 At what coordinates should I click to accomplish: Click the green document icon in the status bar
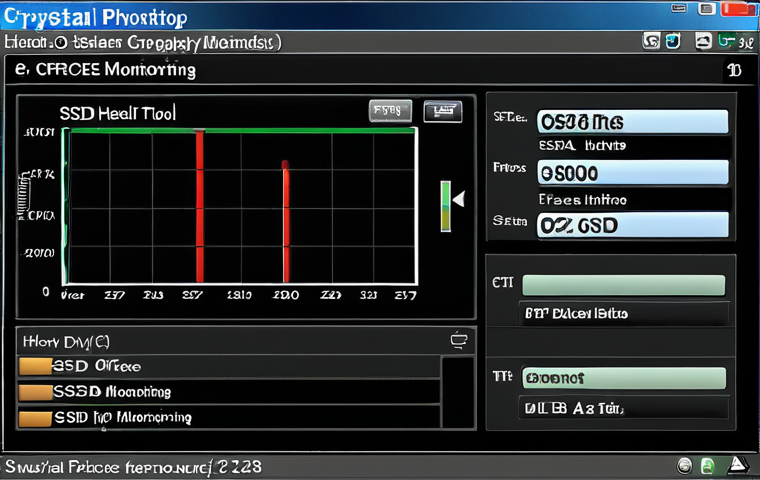click(708, 466)
